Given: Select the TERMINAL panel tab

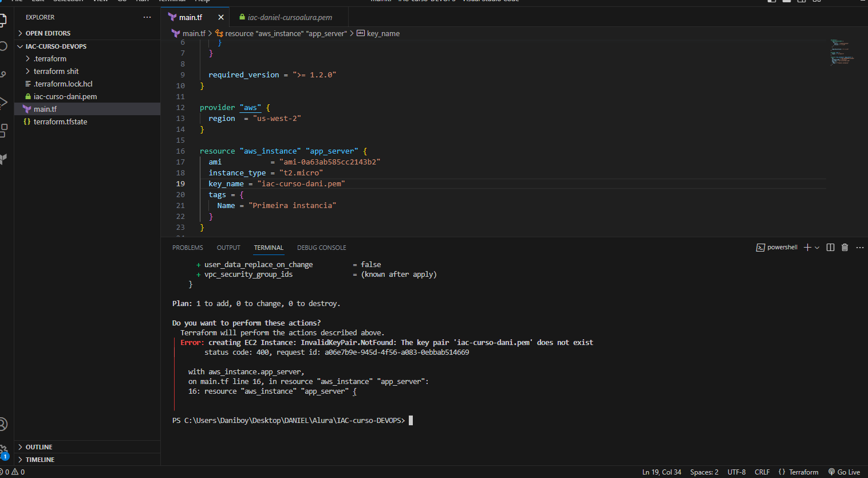Looking at the screenshot, I should tap(269, 248).
